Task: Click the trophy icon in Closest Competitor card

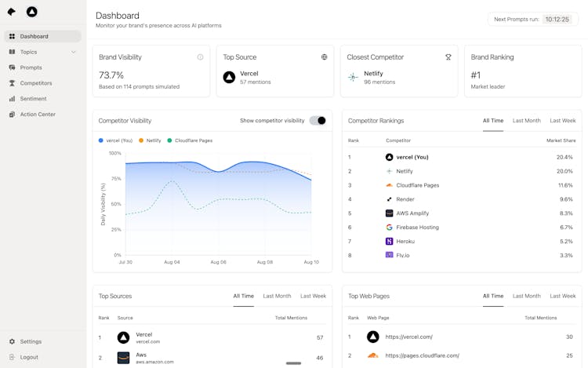Action: [x=448, y=57]
